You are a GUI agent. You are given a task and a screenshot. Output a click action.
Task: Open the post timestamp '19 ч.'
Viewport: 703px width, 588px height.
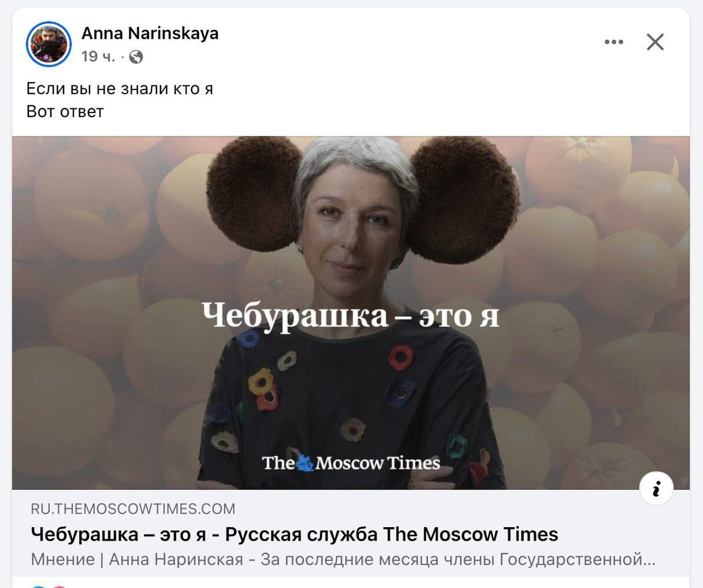pyautogui.click(x=98, y=57)
